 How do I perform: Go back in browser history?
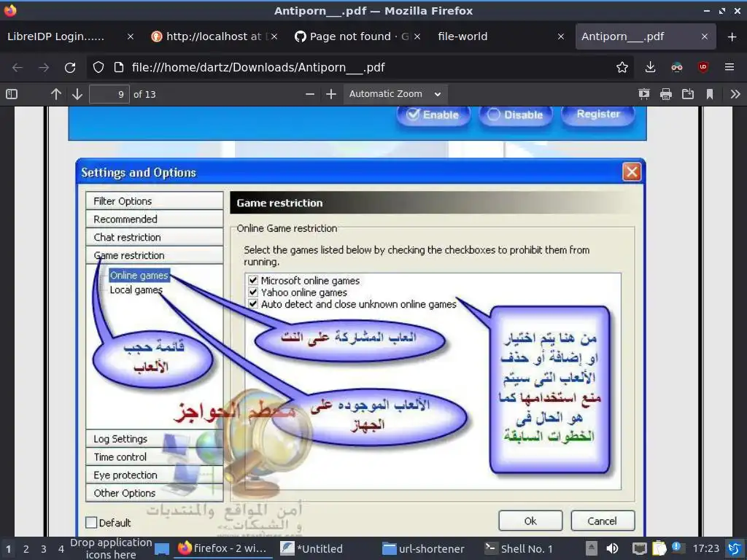click(x=18, y=68)
